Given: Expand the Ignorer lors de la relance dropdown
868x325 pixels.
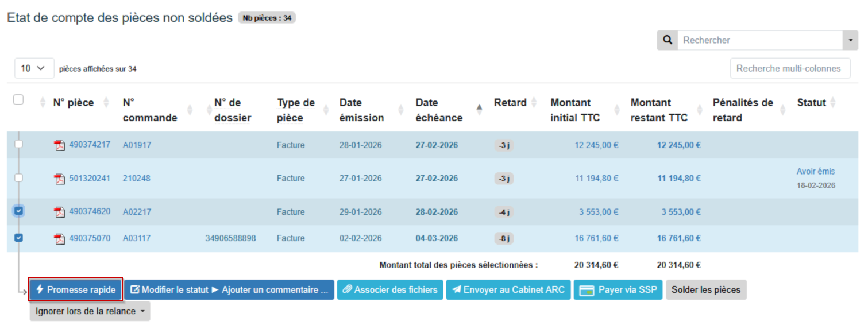Looking at the screenshot, I should pos(90,311).
